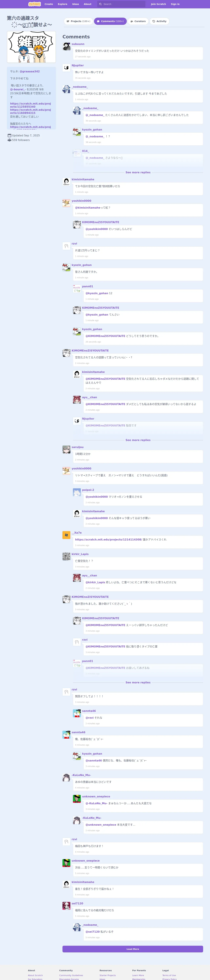
Task: Click kirkir_Lapis avatar image
Action: (66, 556)
